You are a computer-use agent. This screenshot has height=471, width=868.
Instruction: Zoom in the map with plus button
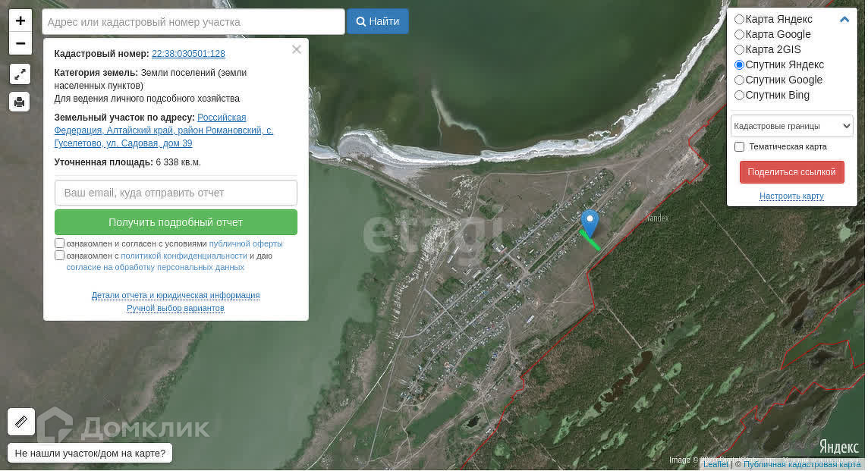pyautogui.click(x=20, y=20)
